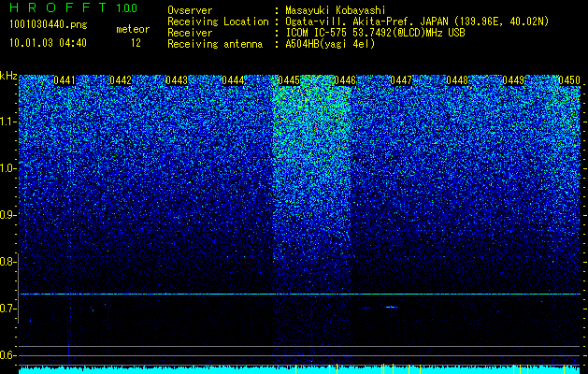The width and height of the screenshot is (588, 374).
Task: Click the 0448 time marker
Action: pyautogui.click(x=457, y=80)
